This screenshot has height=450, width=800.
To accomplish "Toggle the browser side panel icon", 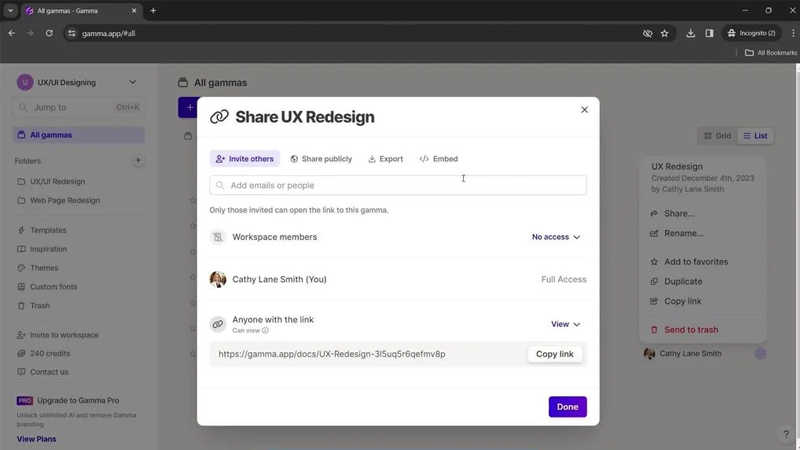I will pyautogui.click(x=709, y=33).
